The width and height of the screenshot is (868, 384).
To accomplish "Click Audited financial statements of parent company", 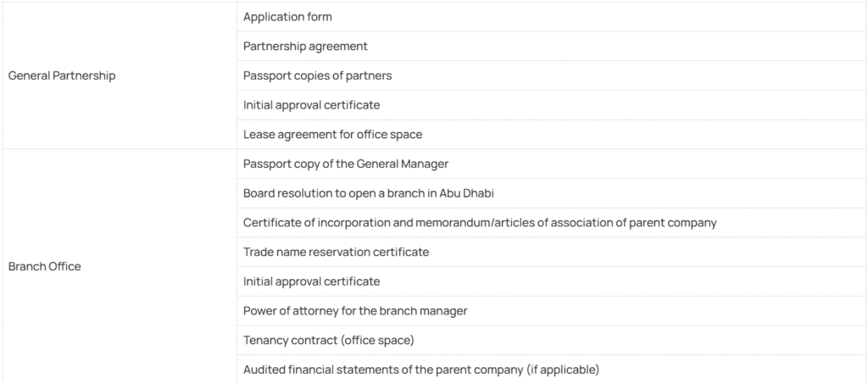I will click(x=421, y=369).
